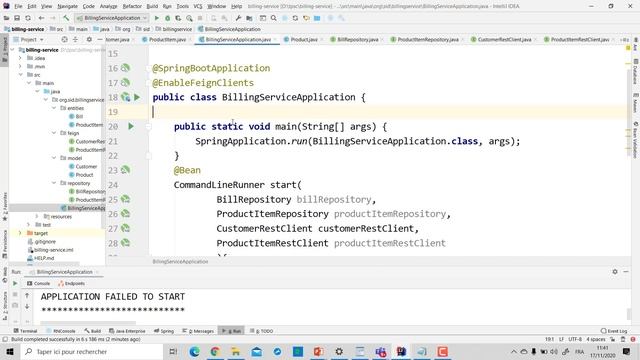This screenshot has height=360, width=640.
Task: Rerun the application from the Run panel
Action: tap(15, 283)
